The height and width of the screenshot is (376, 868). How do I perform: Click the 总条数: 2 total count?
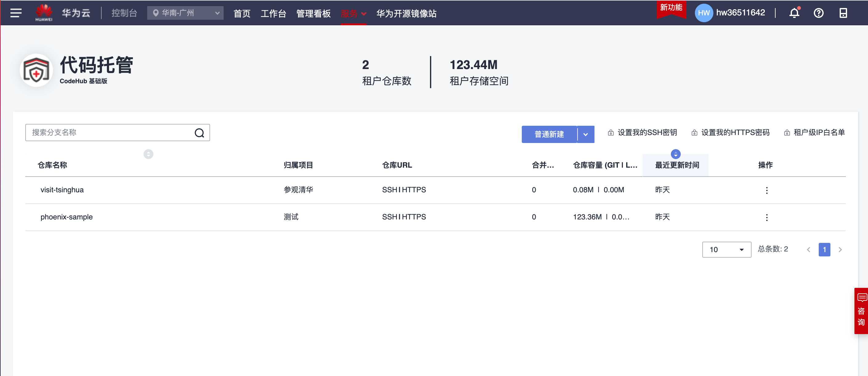pos(773,249)
